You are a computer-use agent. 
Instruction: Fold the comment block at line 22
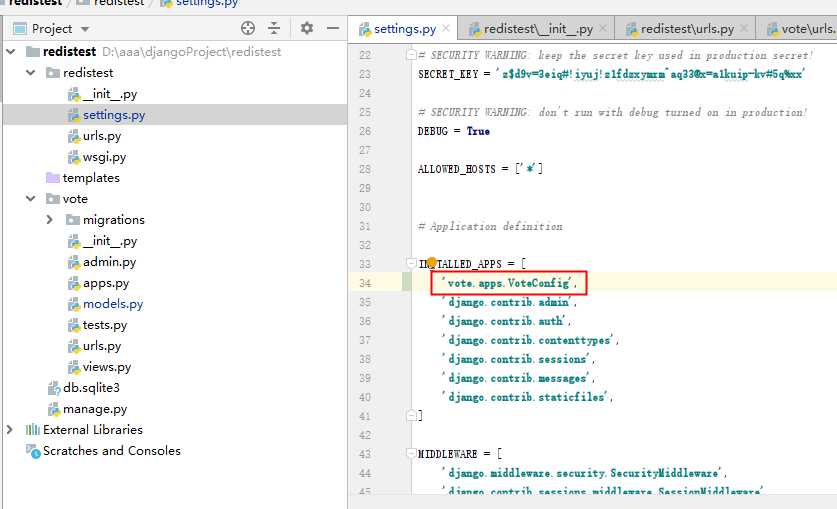(x=411, y=54)
